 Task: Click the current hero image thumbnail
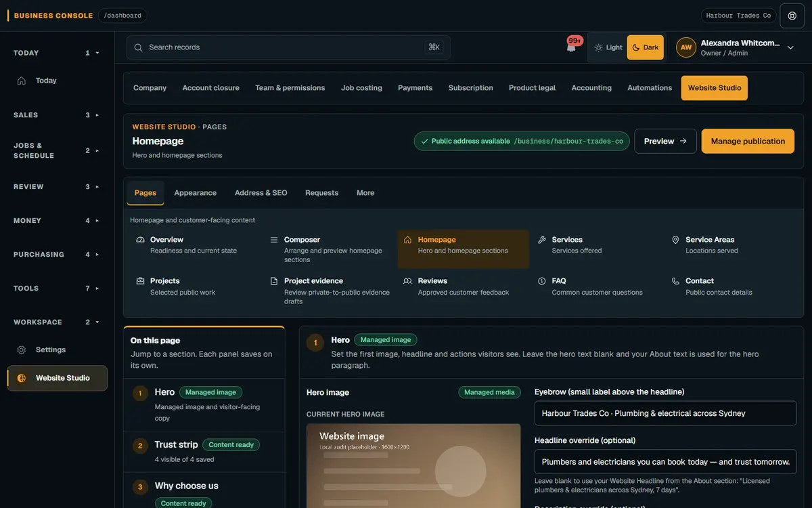pos(413,466)
